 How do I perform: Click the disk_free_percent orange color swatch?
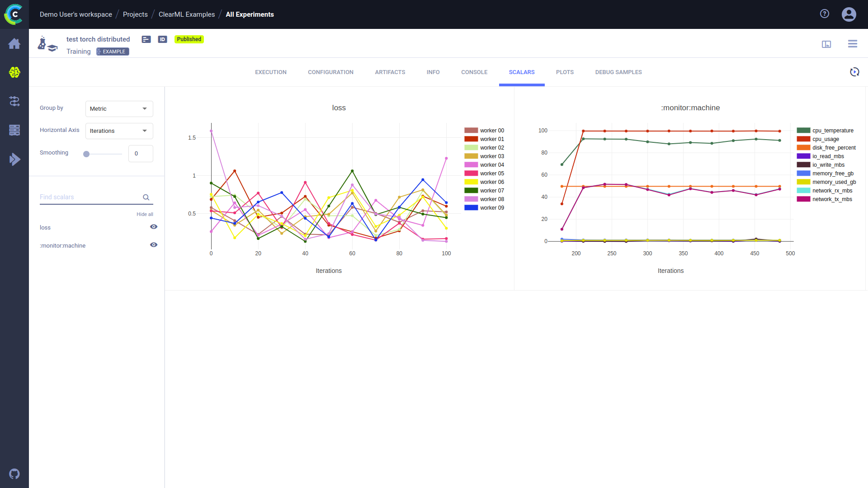coord(803,148)
